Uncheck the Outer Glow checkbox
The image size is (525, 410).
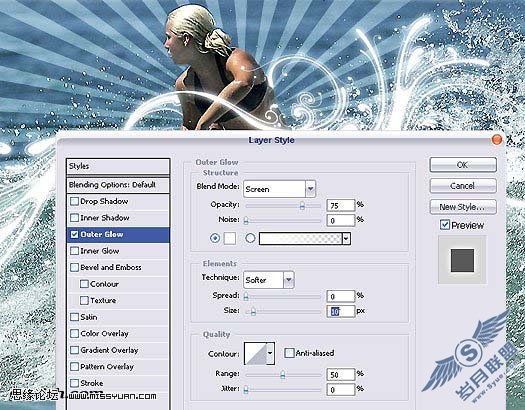coord(74,234)
